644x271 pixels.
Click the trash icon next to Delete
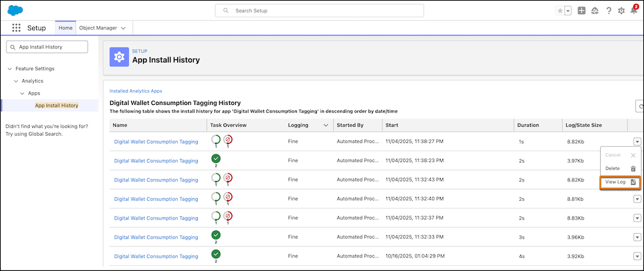pyautogui.click(x=633, y=169)
